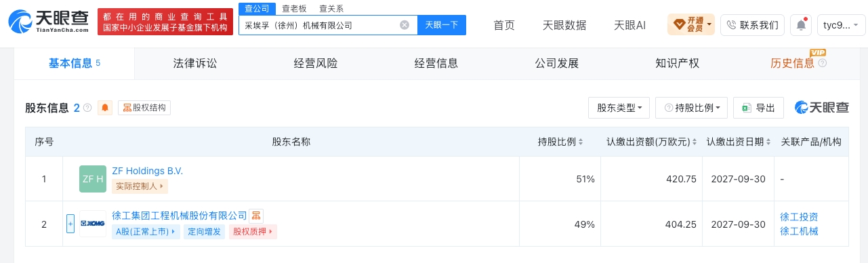Click the orange alert bell beside 股东信息
Screen dimensions: 868x263
click(105, 108)
